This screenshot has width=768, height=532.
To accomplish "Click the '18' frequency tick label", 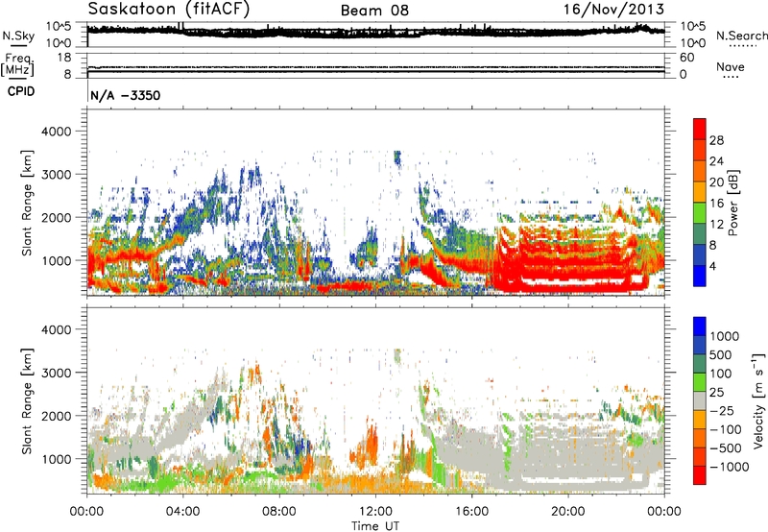I will pyautogui.click(x=63, y=58).
